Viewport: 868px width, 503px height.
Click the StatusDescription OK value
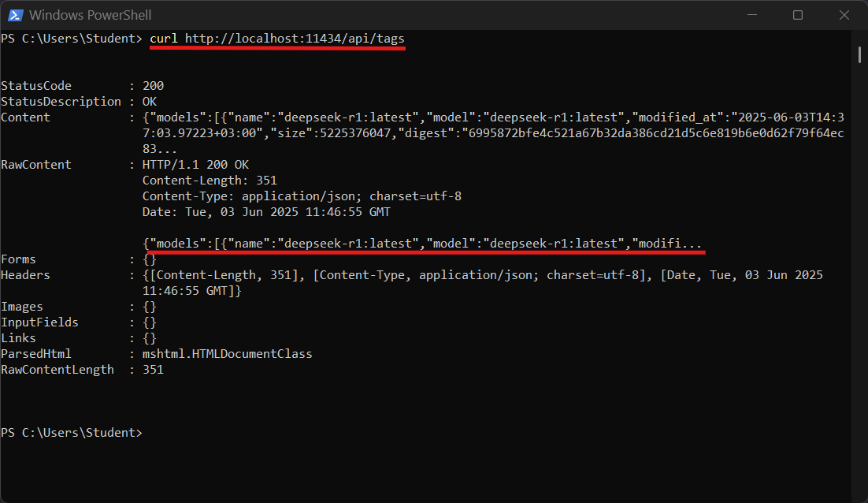150,102
